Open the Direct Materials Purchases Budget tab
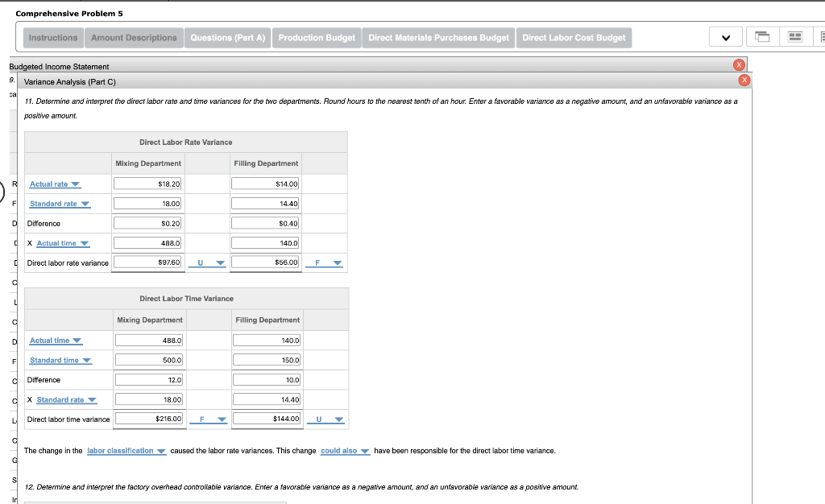 point(438,38)
